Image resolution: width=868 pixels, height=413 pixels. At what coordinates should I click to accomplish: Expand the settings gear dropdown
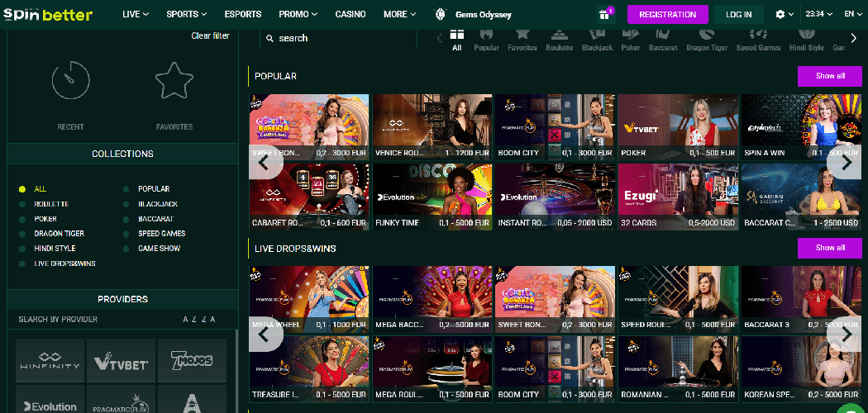click(784, 14)
